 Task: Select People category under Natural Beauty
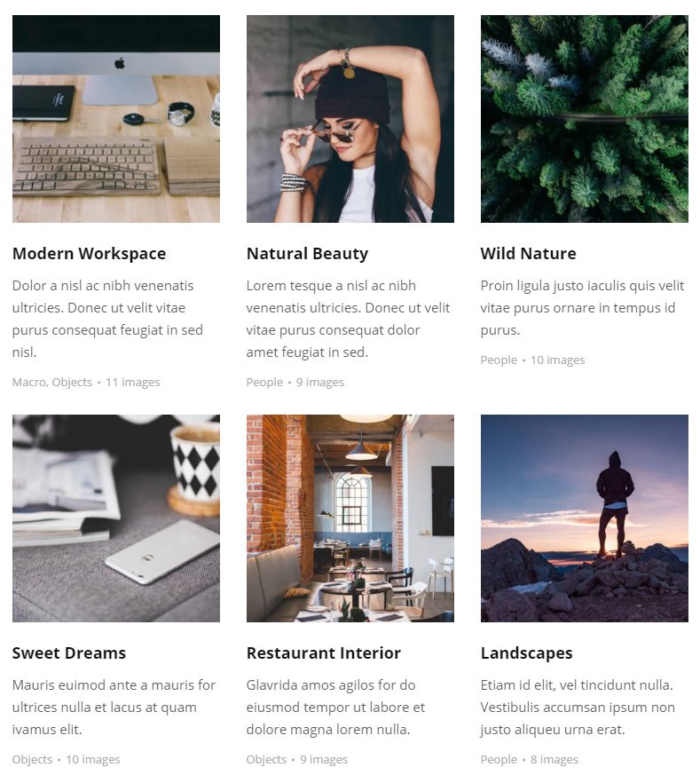[x=264, y=382]
